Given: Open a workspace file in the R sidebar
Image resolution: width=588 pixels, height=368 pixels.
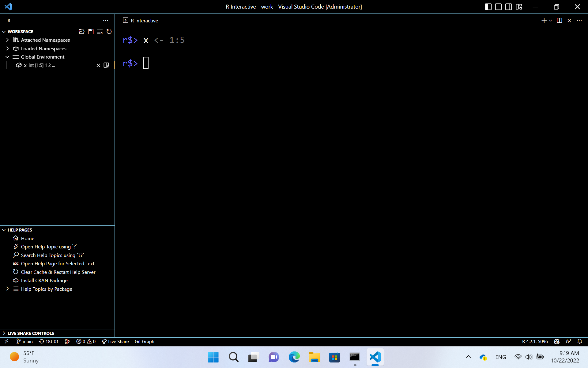Looking at the screenshot, I should 81,31.
